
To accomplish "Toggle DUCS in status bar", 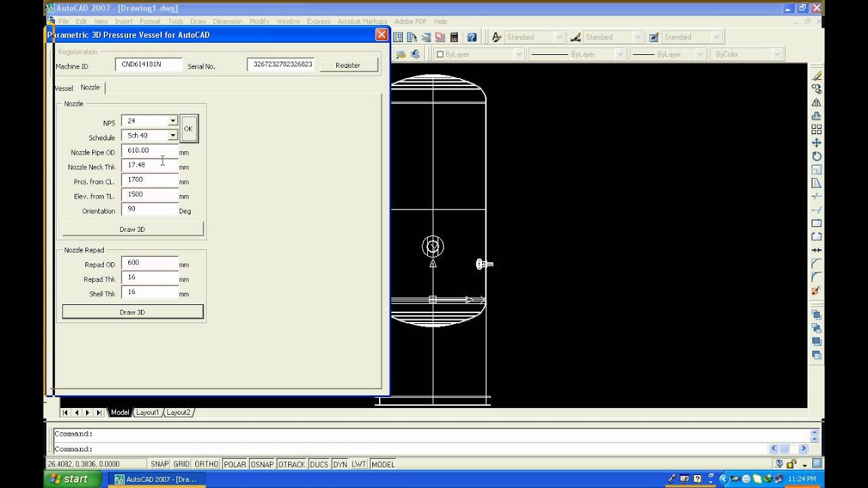I will (x=319, y=464).
